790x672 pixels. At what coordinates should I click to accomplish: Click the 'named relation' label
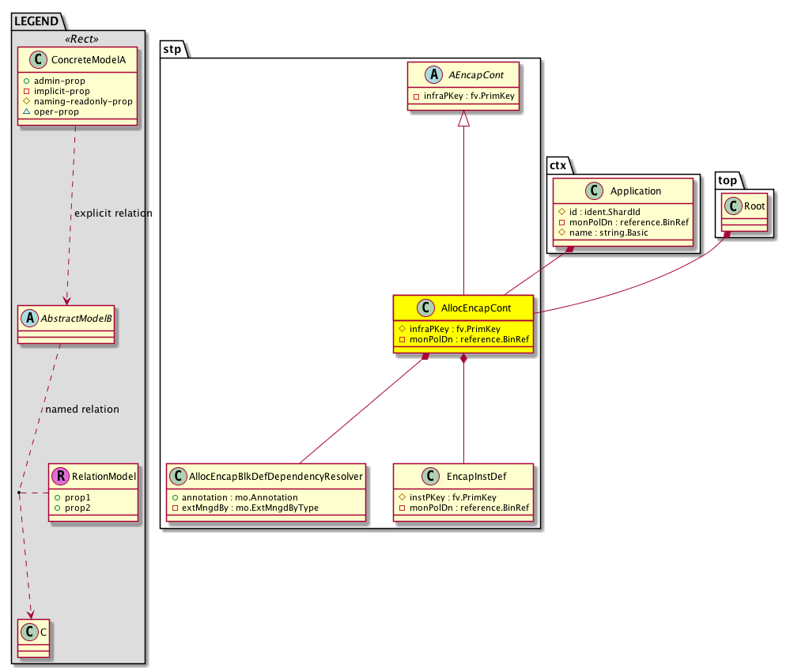tap(82, 409)
